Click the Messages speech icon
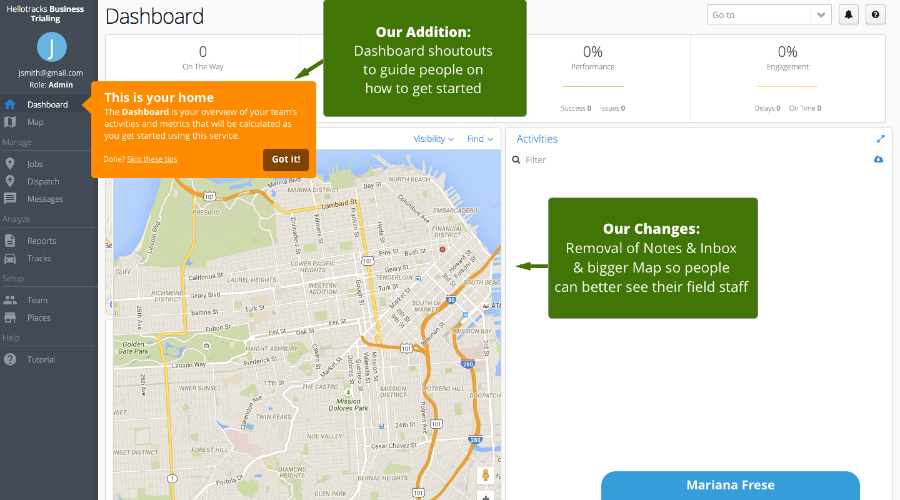The height and width of the screenshot is (500, 900). pos(10,199)
